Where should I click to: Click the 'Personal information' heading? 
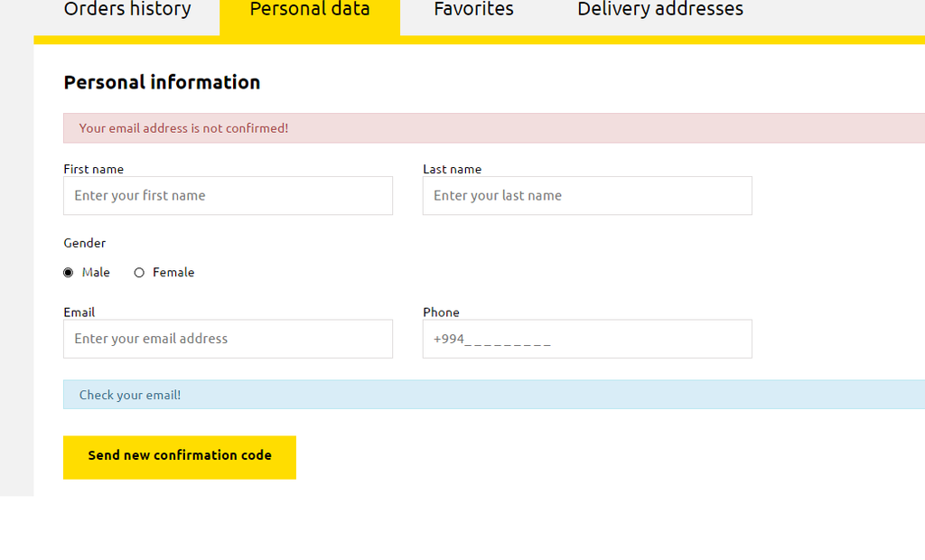[162, 82]
